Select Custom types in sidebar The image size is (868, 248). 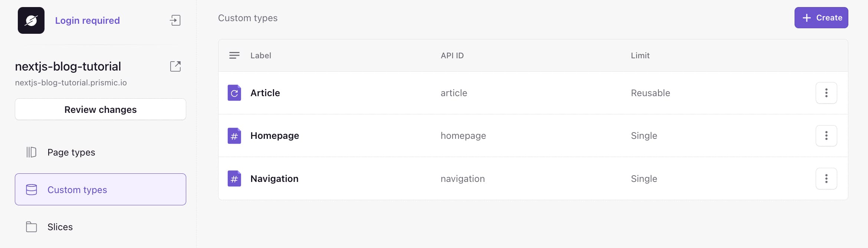77,190
